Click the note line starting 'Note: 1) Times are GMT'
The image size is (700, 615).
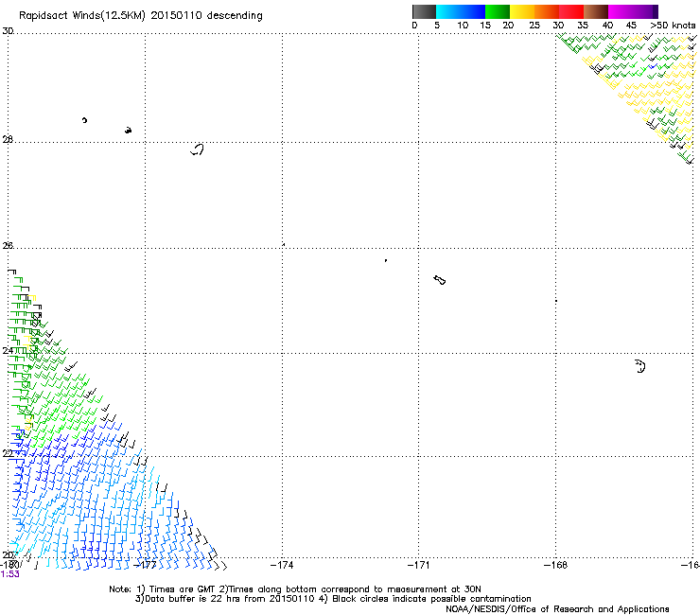[295, 589]
